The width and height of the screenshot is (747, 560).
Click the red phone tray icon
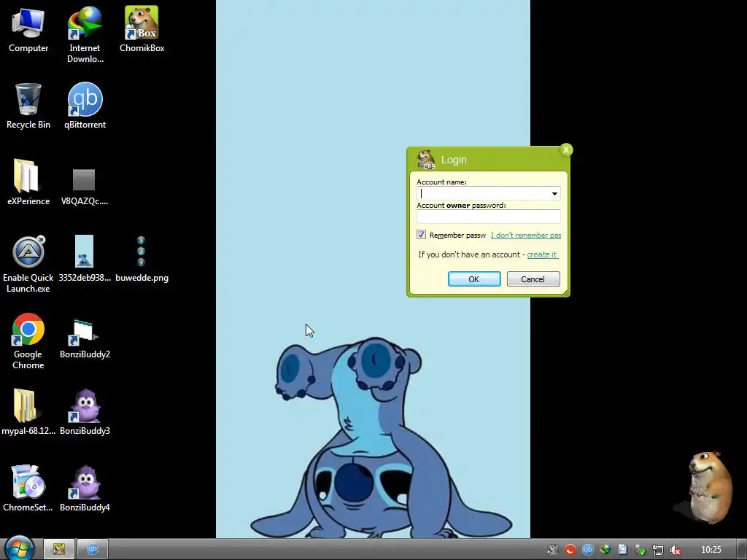tap(570, 550)
